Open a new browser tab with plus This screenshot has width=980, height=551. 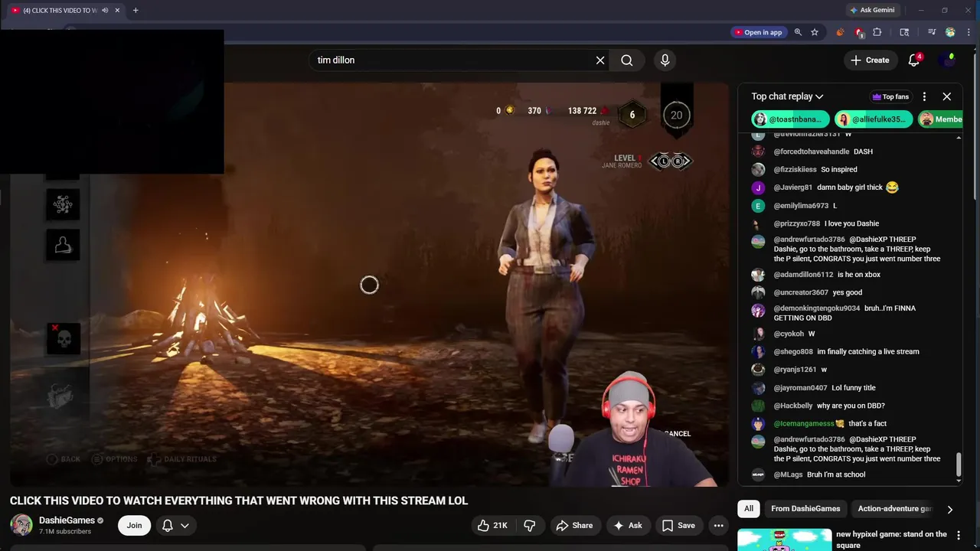(136, 10)
